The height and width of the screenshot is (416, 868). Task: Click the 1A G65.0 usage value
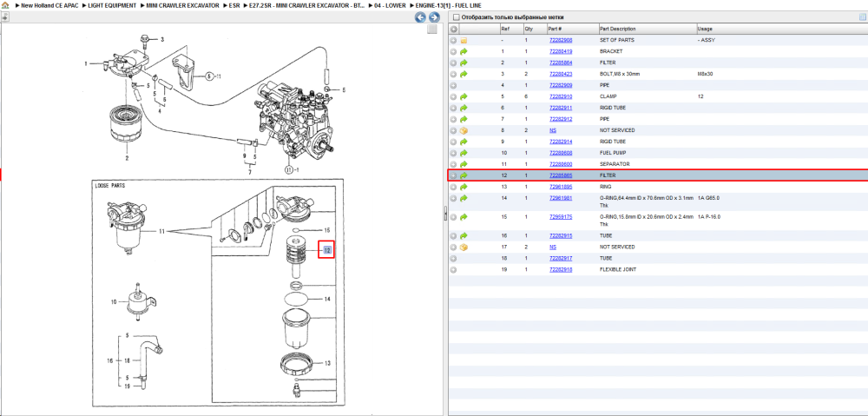click(x=708, y=198)
